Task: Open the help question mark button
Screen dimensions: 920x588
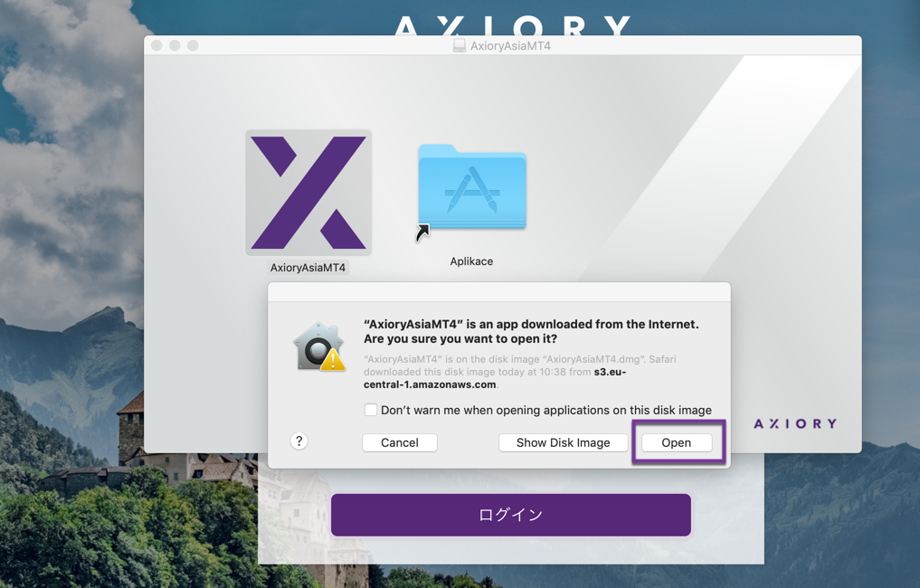Action: click(299, 441)
